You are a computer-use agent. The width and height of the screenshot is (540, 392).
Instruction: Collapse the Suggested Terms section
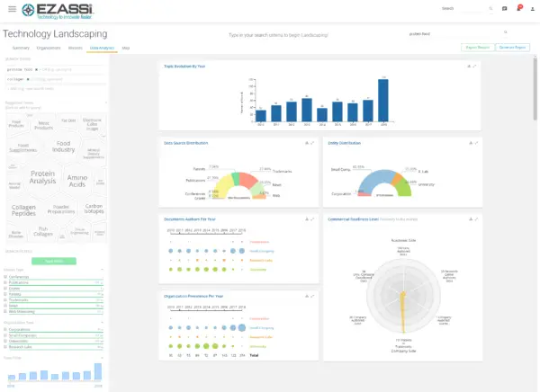[x=105, y=102]
